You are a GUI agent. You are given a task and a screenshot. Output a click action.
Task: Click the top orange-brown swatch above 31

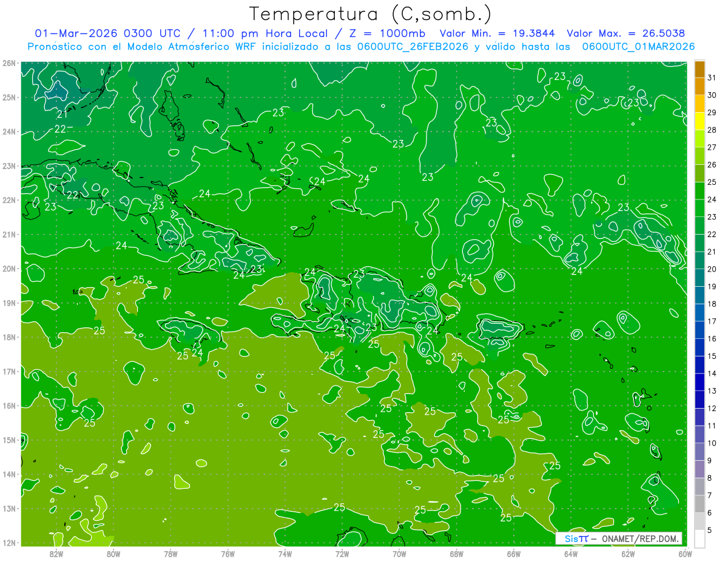[x=699, y=69]
